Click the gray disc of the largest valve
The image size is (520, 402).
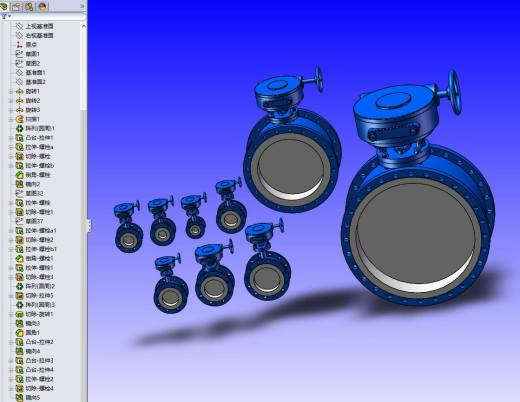coord(417,233)
